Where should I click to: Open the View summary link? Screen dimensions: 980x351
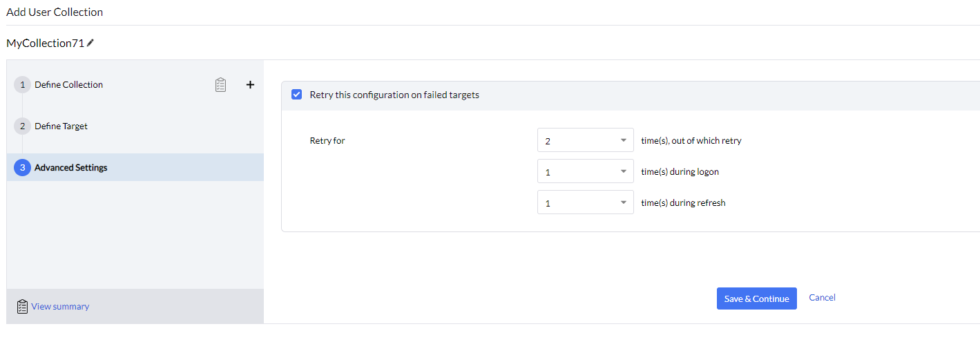[x=60, y=307]
